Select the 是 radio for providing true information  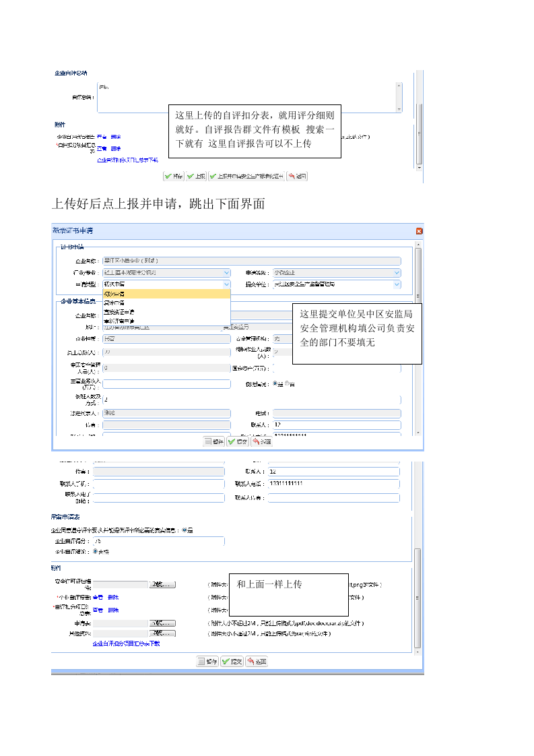click(184, 530)
